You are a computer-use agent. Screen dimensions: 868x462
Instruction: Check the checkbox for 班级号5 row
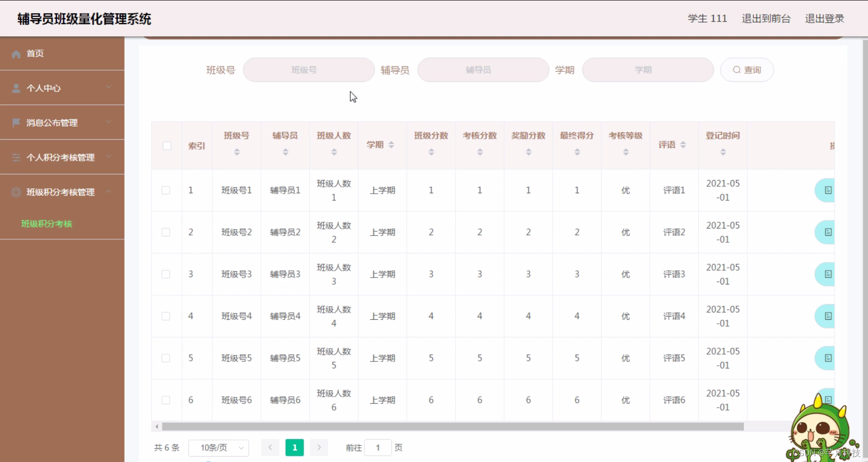pos(166,358)
